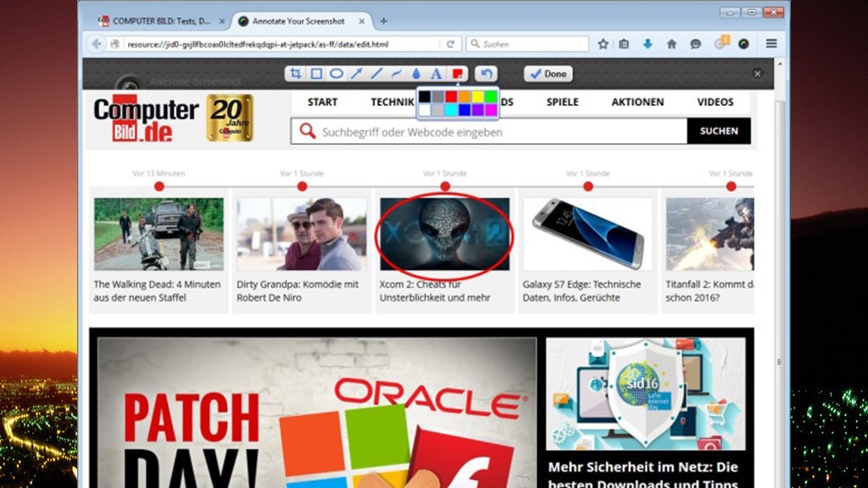Choose the freehand curve pen tool
Image resolution: width=868 pixels, height=488 pixels.
[397, 74]
